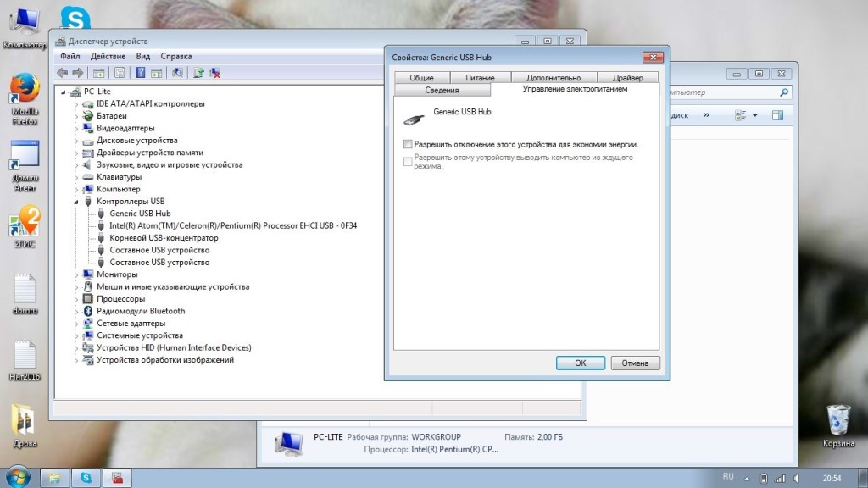Image resolution: width=868 pixels, height=488 pixels.
Task: Expand Видеоадаптеры node
Action: [x=76, y=129]
